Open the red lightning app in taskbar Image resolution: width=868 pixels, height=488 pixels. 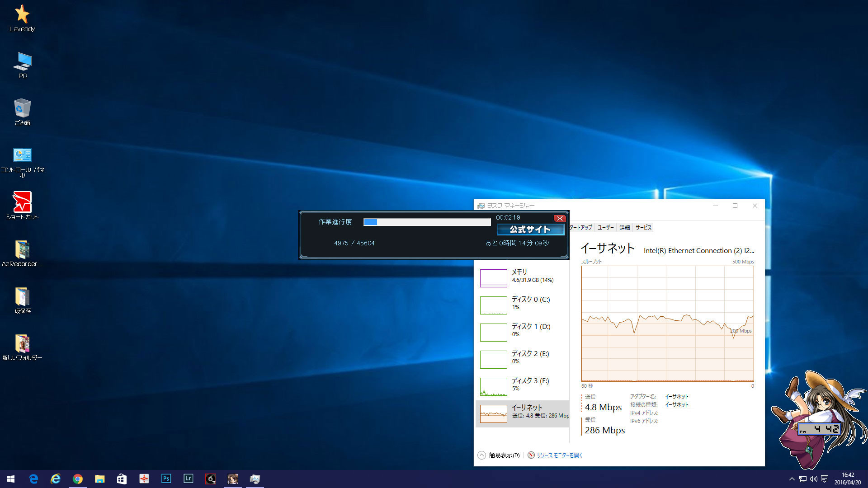(144, 479)
